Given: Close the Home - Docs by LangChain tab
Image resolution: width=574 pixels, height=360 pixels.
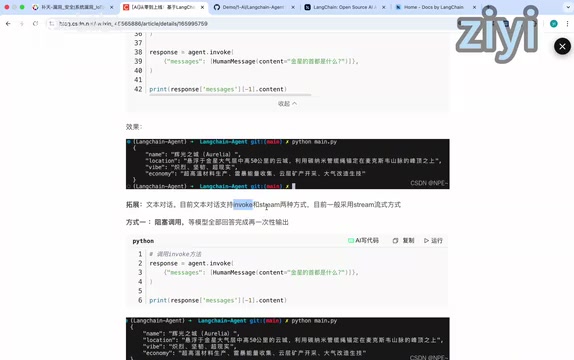Looking at the screenshot, I should [474, 7].
